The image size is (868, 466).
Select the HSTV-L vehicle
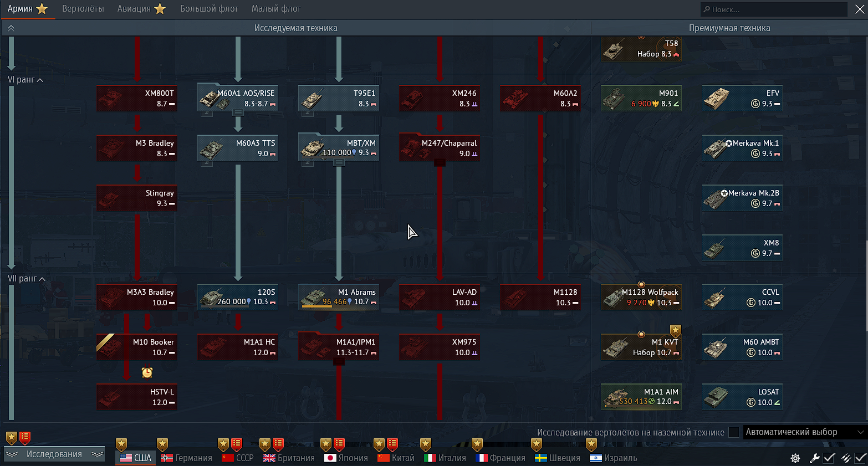[137, 397]
